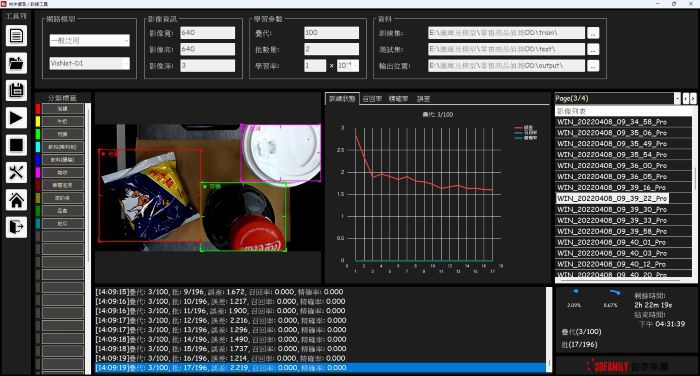Switch to the 訓練狀態 tab

(x=342, y=99)
